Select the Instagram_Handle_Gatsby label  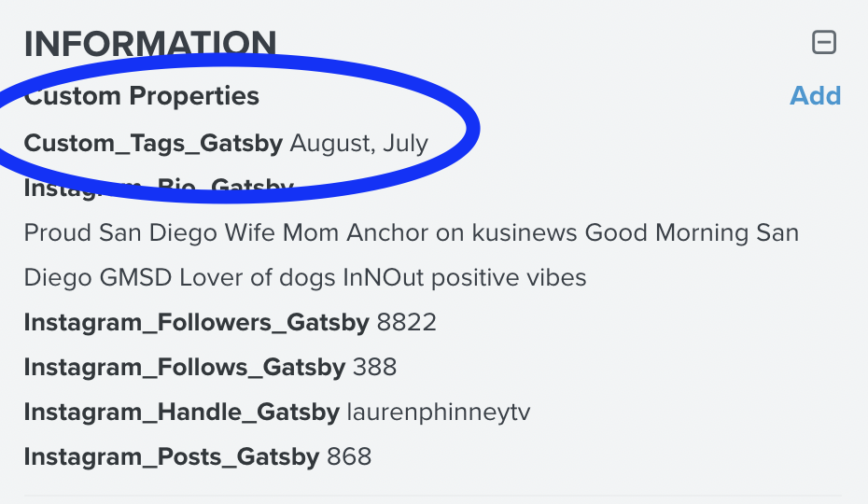pos(182,412)
